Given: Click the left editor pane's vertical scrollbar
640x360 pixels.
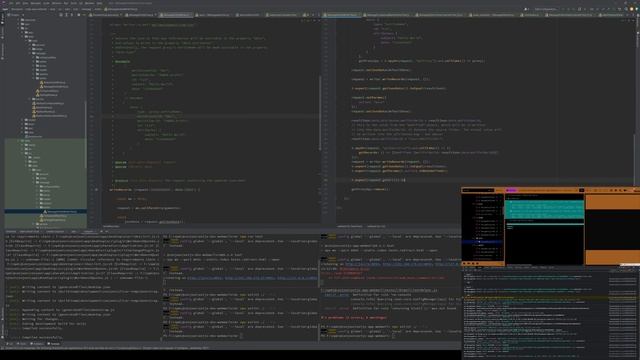Looking at the screenshot, I should 320,114.
